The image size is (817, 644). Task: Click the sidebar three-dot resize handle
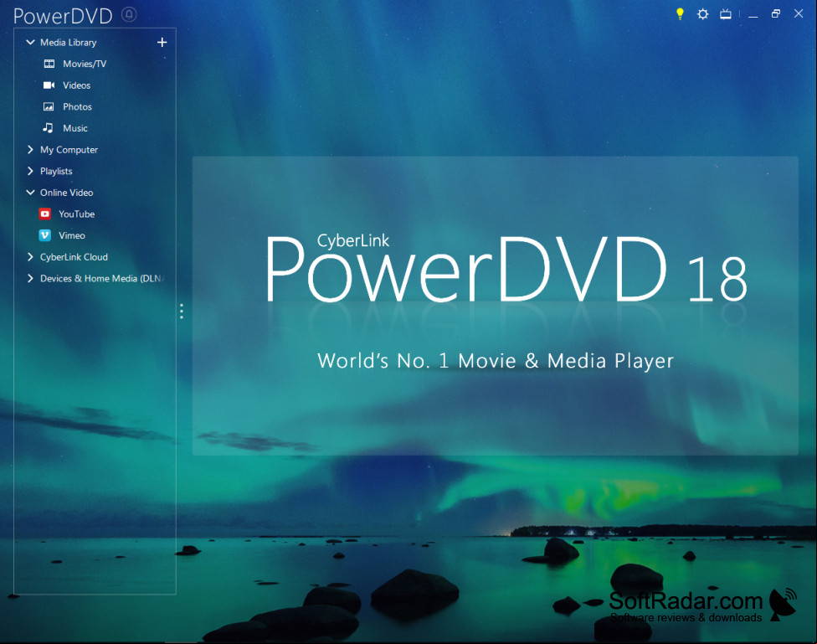click(182, 312)
